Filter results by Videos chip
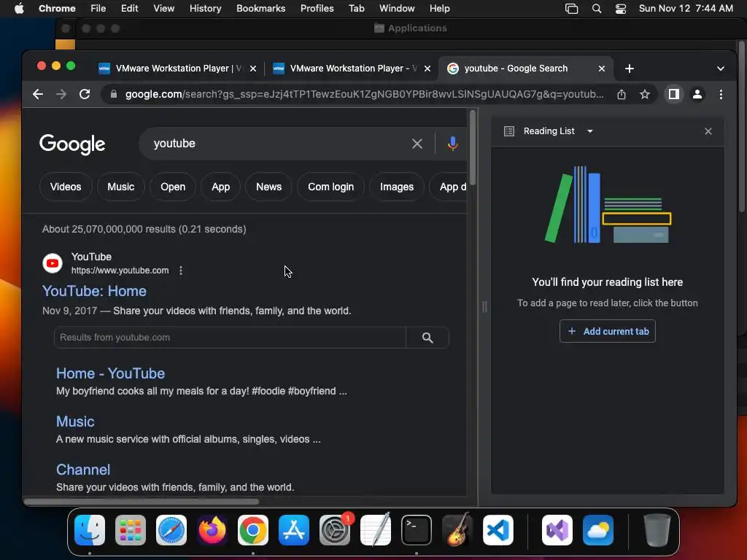The width and height of the screenshot is (747, 560). [x=66, y=187]
